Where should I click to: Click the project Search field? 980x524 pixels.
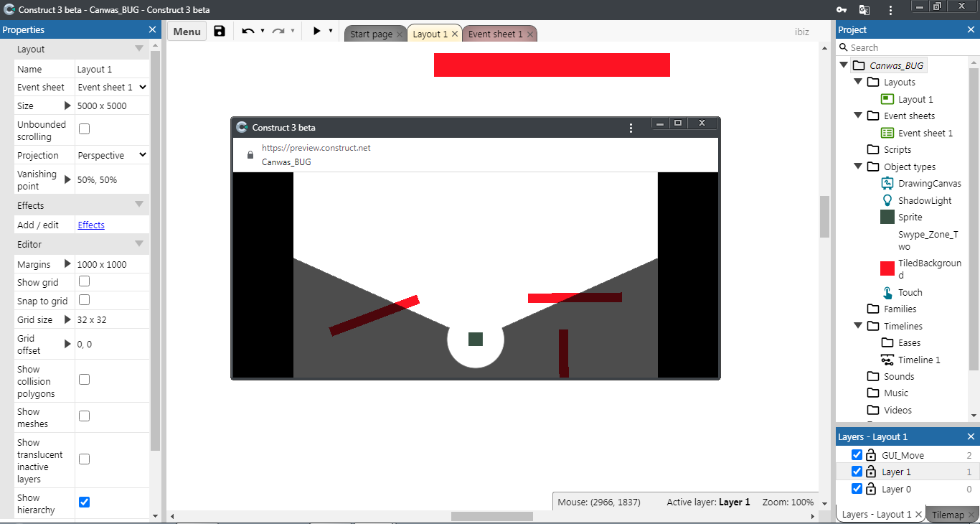[x=906, y=47]
